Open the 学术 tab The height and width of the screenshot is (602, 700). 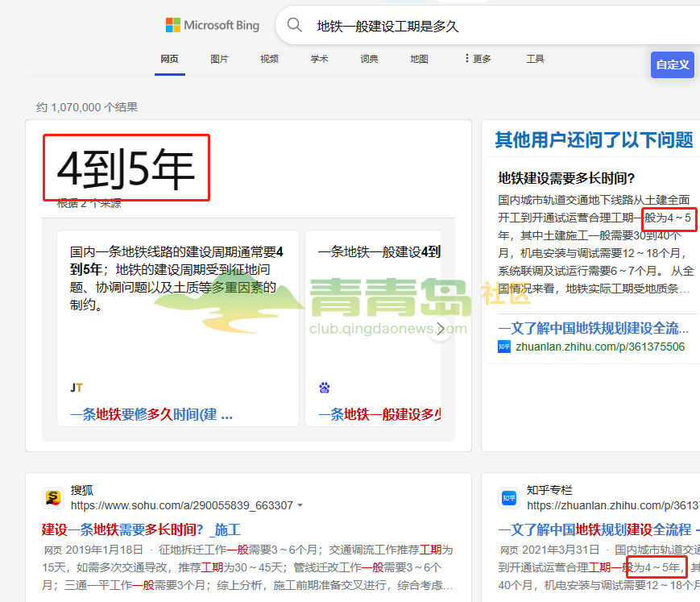click(x=319, y=59)
